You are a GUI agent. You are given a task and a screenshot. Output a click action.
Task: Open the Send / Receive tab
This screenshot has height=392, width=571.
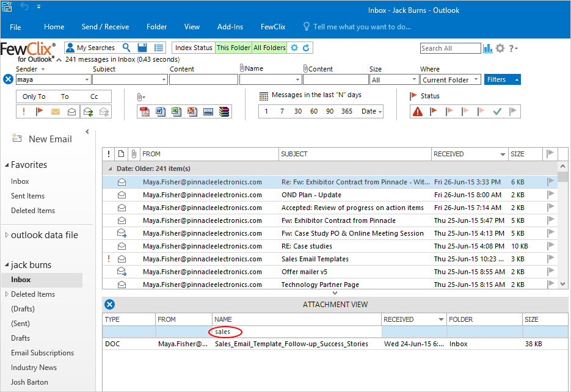click(x=105, y=27)
